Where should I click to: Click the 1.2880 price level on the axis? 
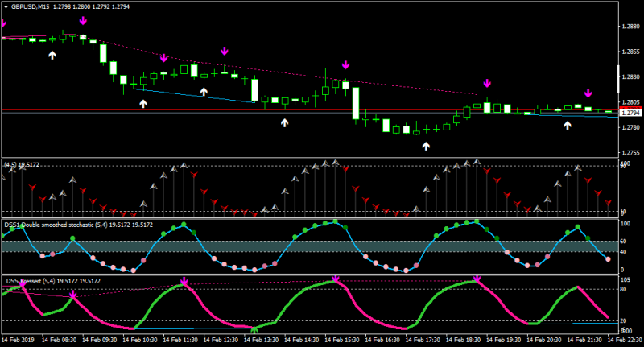tap(631, 27)
